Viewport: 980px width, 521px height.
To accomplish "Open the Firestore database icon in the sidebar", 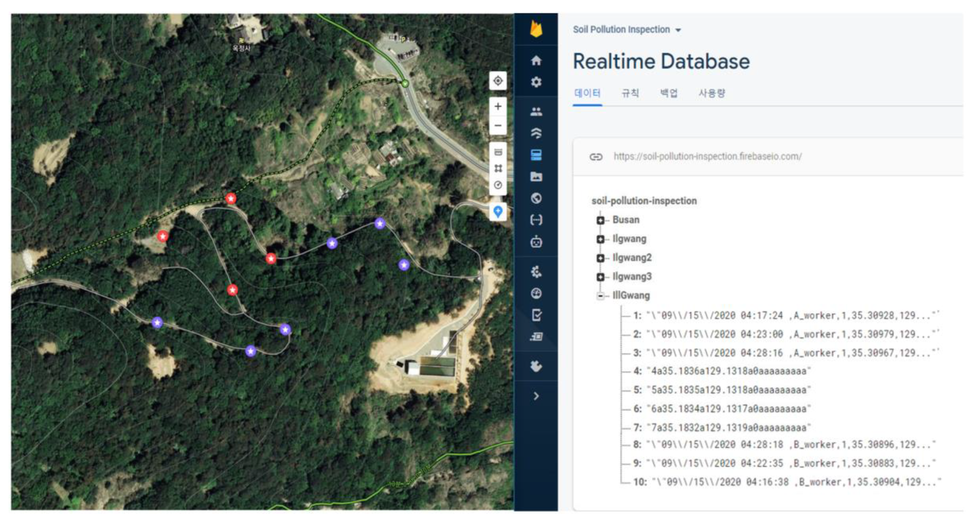I will pyautogui.click(x=536, y=133).
